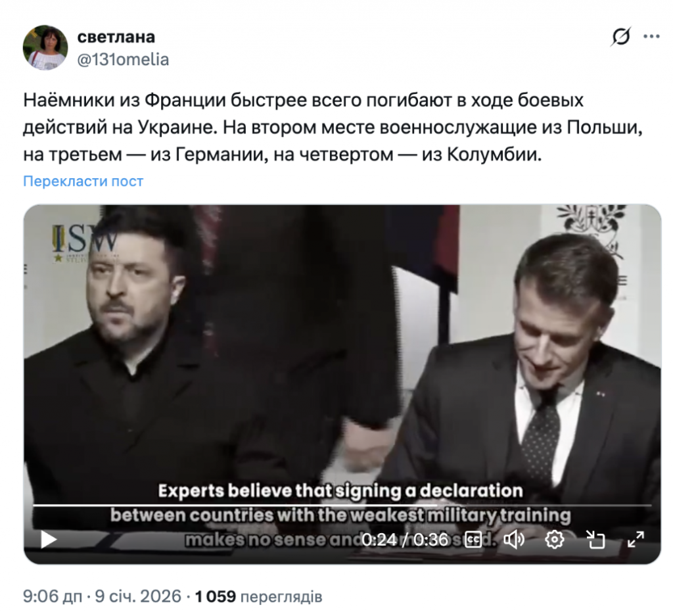Toggle closed captions CC icon
Screen dimensions: 673x616
(473, 540)
